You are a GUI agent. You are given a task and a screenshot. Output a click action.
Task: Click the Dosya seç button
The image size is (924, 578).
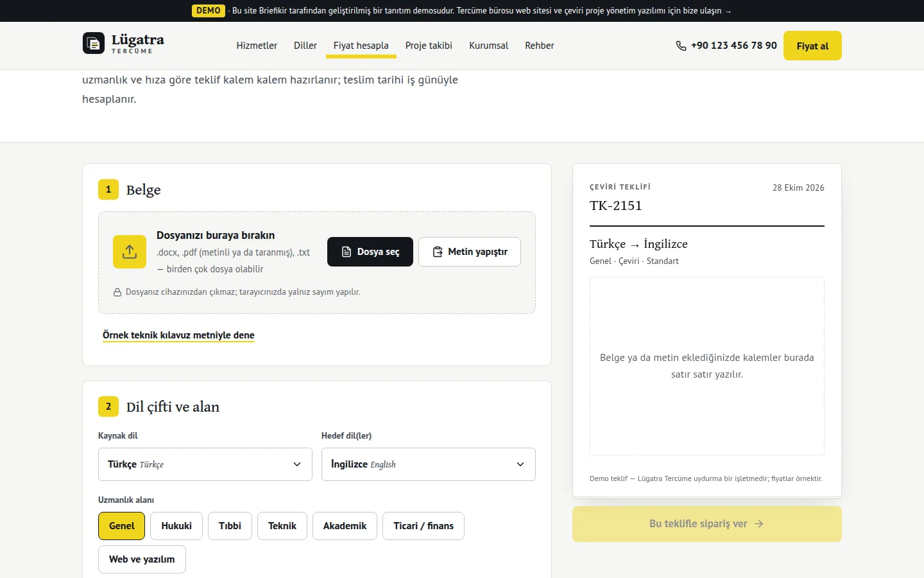click(370, 252)
